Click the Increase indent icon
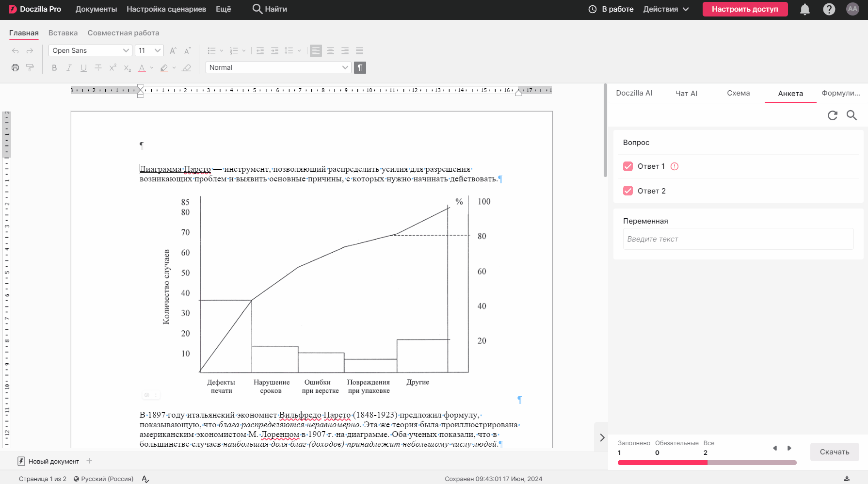868x484 pixels. (274, 50)
